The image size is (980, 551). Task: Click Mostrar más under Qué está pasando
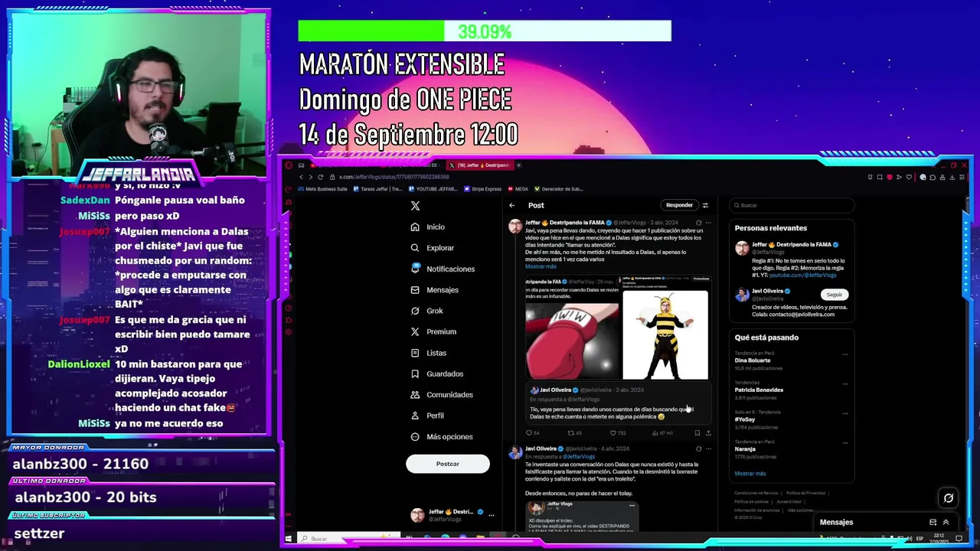tap(750, 474)
